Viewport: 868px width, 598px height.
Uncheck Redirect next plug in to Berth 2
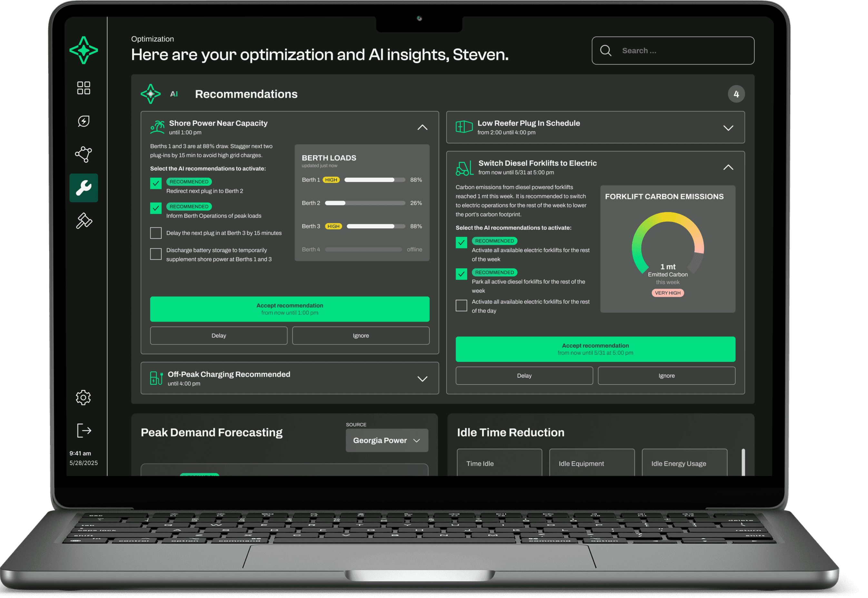156,183
